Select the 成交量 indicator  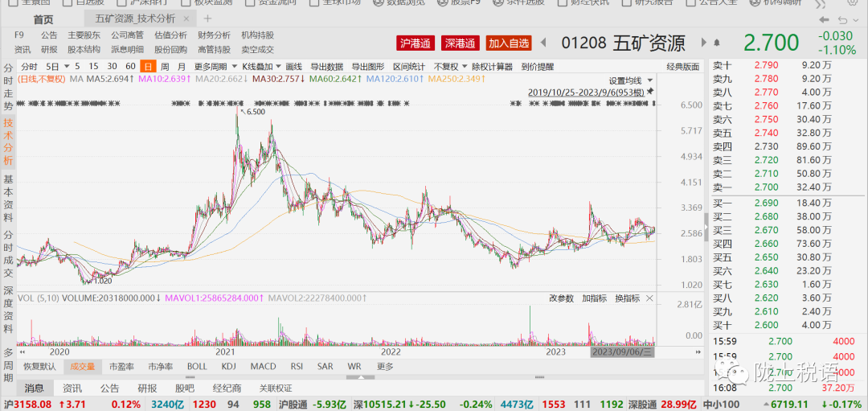click(x=82, y=366)
